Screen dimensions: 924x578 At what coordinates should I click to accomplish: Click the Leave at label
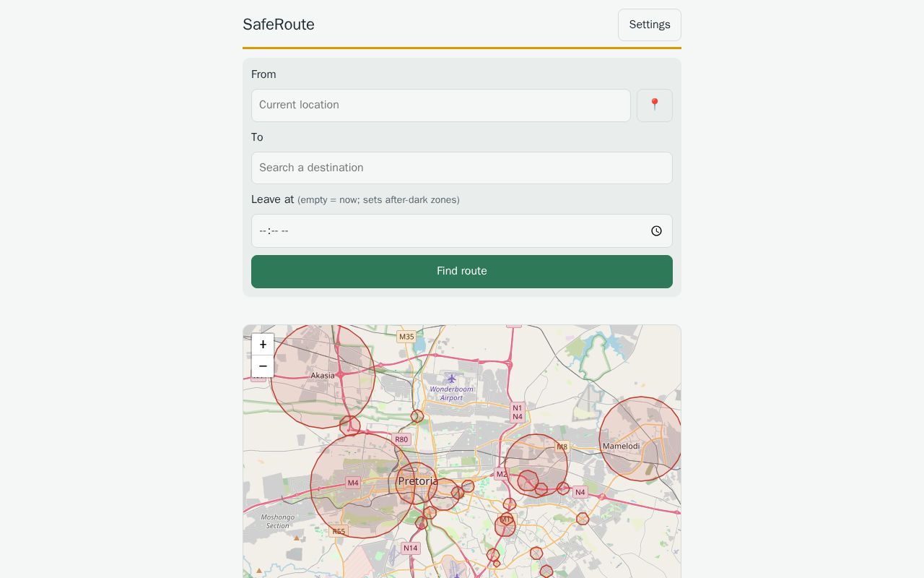pos(273,199)
